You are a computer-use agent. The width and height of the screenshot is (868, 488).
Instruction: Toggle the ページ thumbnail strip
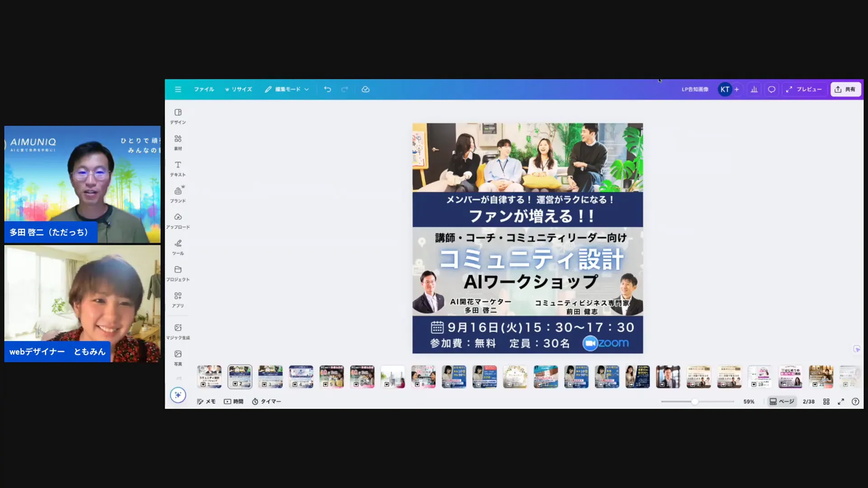tap(782, 401)
